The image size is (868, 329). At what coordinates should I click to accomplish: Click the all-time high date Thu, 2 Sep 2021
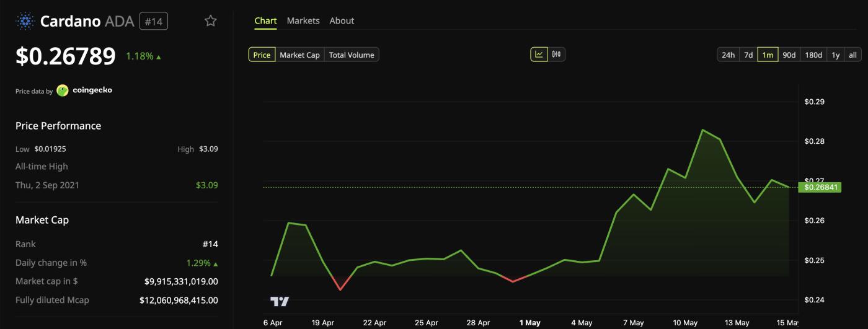[x=47, y=185]
